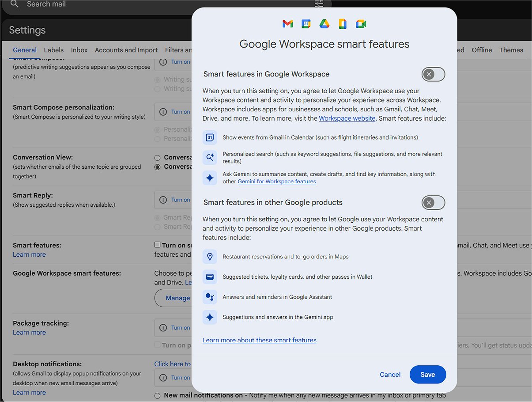Screen dimensions: 532x402
Task: Open search filter options icon in search bar
Action: (x=319, y=4)
